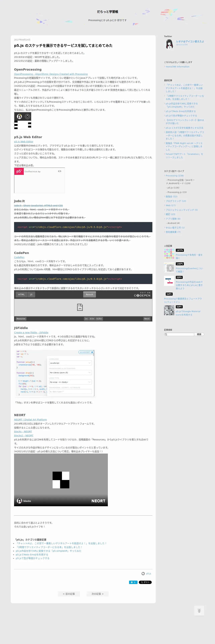Open sidebar post about PWA Night vol.44
215x644 pixels.
(x=184, y=146)
